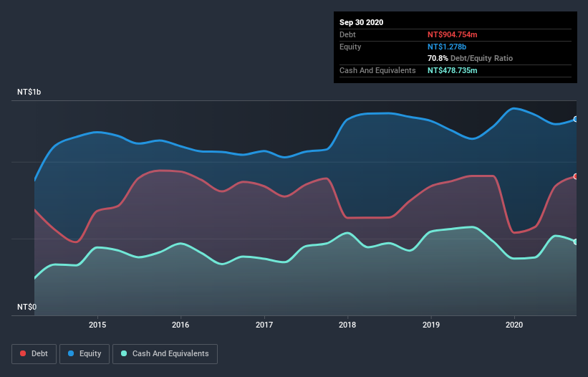Image resolution: width=588 pixels, height=377 pixels.
Task: Select the Cash endpoint marker on the teal line
Action: [x=576, y=242]
